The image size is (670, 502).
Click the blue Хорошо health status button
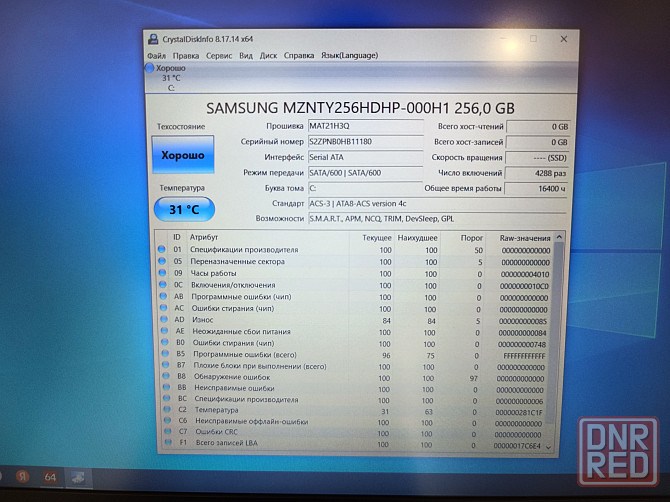point(183,155)
